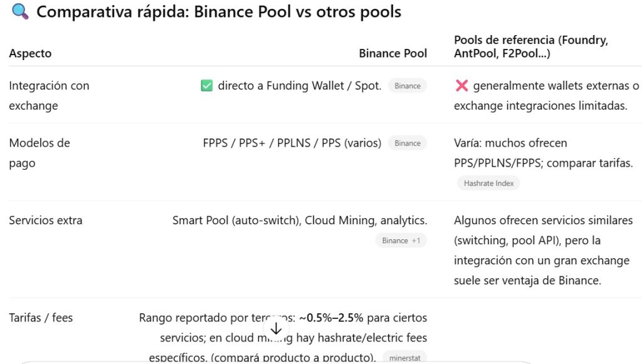Click the "Aspecto" column header
This screenshot has height=364, width=642.
pyautogui.click(x=30, y=53)
